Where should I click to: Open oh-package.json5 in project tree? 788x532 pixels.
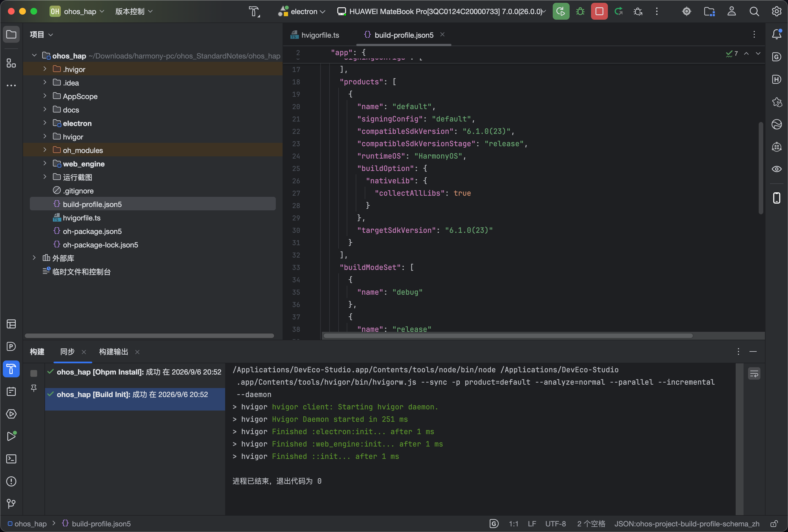[92, 231]
